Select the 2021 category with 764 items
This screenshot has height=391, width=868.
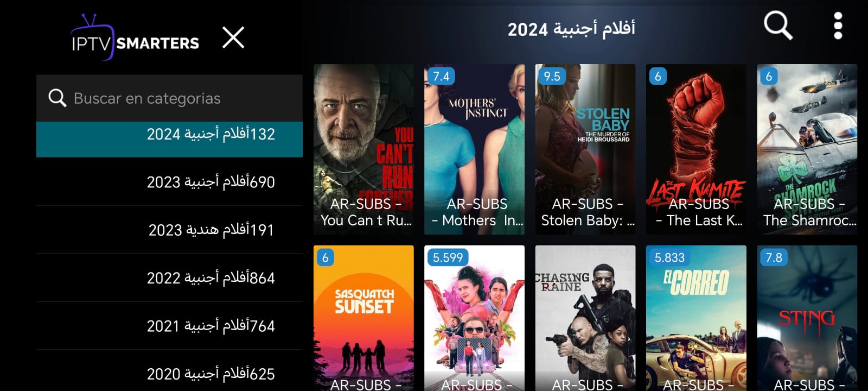pos(169,325)
